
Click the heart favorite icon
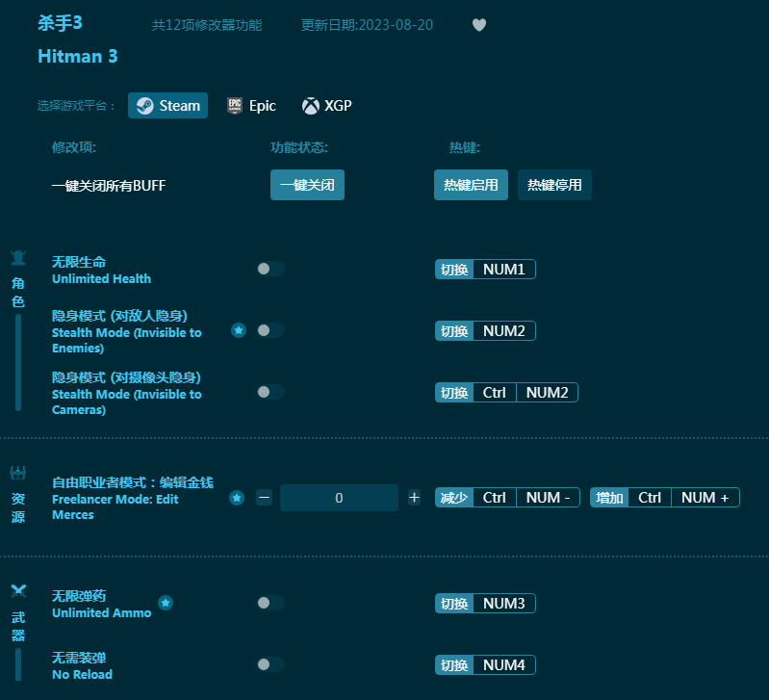click(x=479, y=24)
